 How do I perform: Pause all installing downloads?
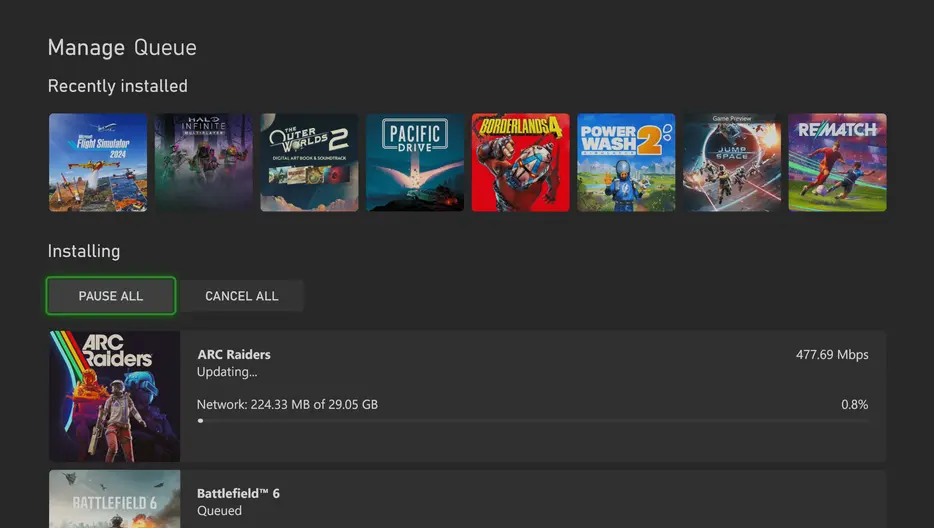[111, 296]
